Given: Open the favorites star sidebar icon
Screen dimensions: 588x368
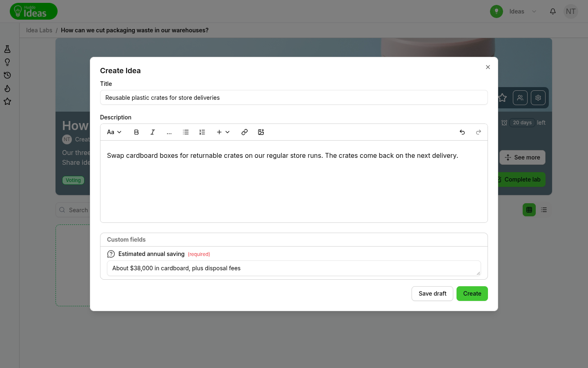Looking at the screenshot, I should coord(7,101).
